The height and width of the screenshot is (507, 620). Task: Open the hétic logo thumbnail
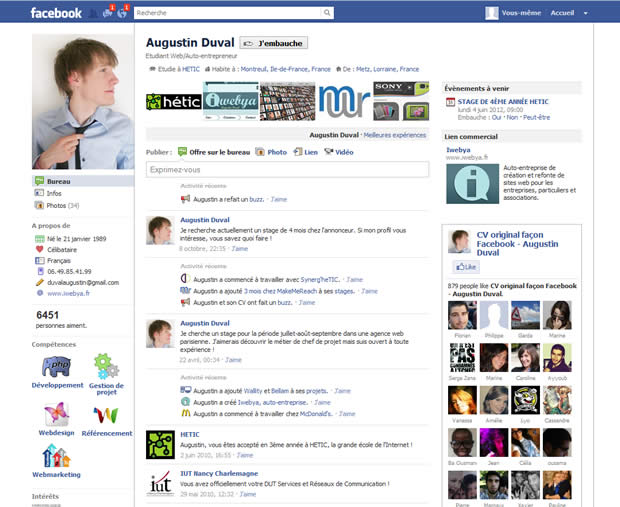coord(174,102)
